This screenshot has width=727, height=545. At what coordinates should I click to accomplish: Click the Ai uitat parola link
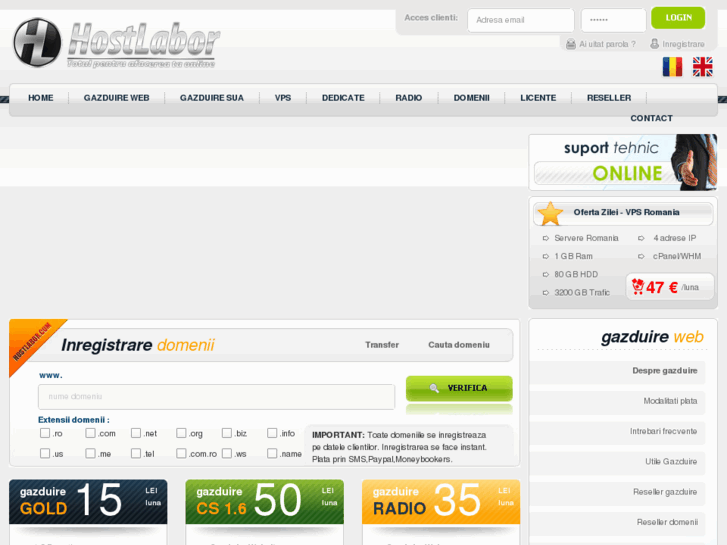[x=607, y=44]
